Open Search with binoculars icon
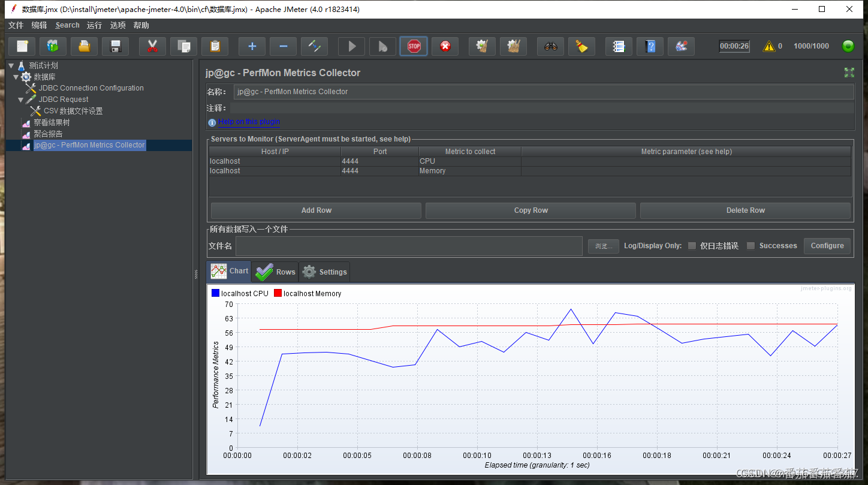 point(551,46)
